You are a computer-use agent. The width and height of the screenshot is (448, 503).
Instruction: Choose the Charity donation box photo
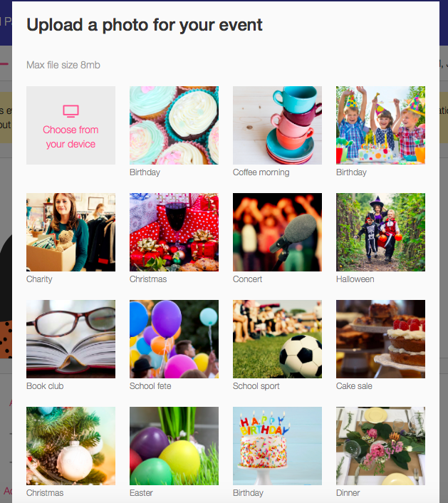click(71, 232)
